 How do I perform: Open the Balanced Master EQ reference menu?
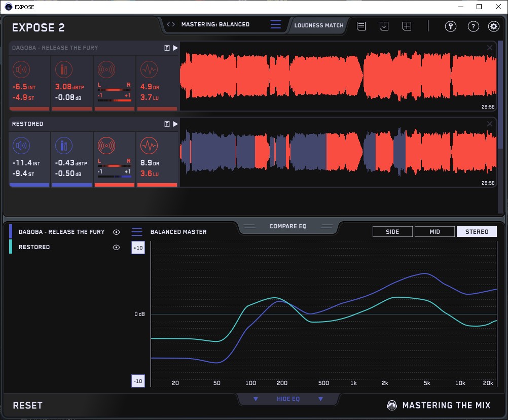[x=137, y=232]
